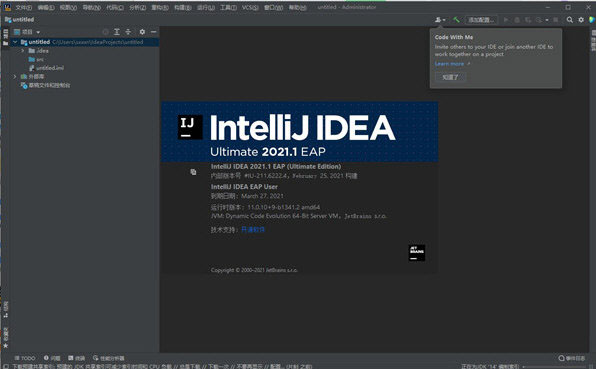The width and height of the screenshot is (596, 369).
Task: Click the Run play icon
Action: pyautogui.click(x=506, y=20)
